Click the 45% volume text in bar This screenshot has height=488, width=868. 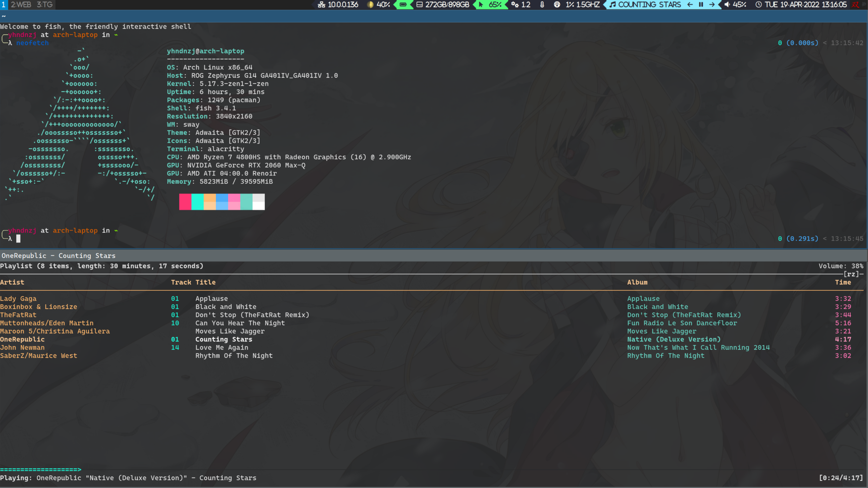(739, 5)
